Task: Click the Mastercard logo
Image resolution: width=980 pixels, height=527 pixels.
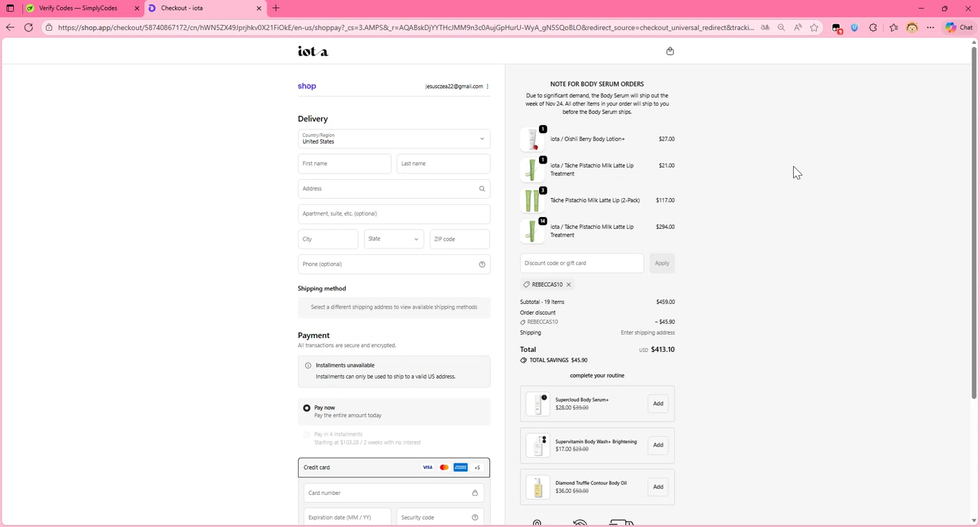Action: point(444,467)
